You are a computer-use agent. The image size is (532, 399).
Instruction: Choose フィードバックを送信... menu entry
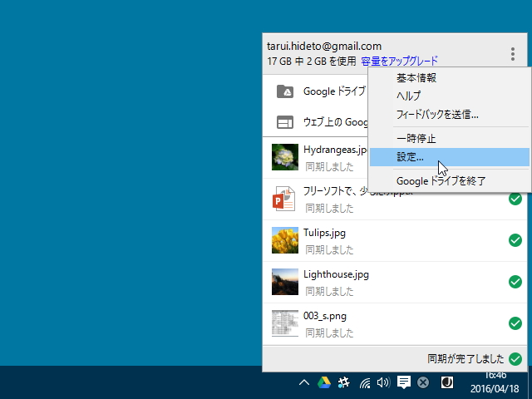click(x=450, y=115)
